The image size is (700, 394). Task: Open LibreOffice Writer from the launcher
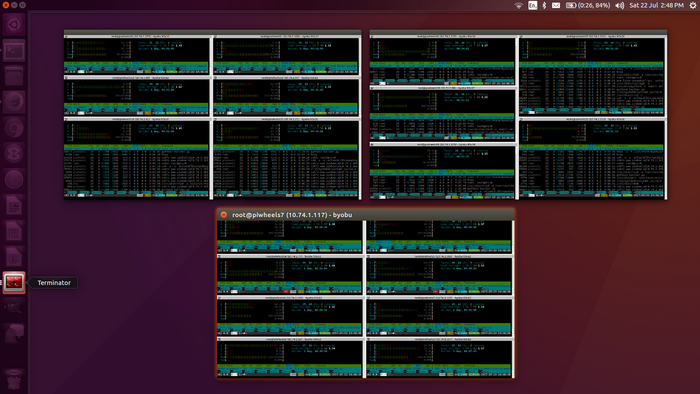click(x=14, y=205)
